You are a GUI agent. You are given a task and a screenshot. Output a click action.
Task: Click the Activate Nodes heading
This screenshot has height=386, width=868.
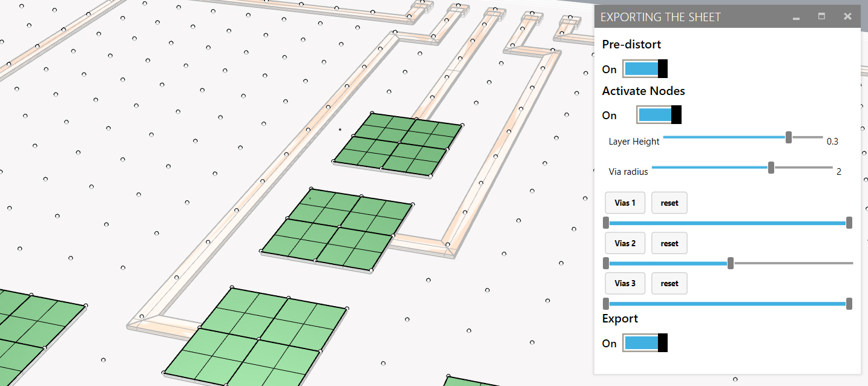pyautogui.click(x=643, y=91)
